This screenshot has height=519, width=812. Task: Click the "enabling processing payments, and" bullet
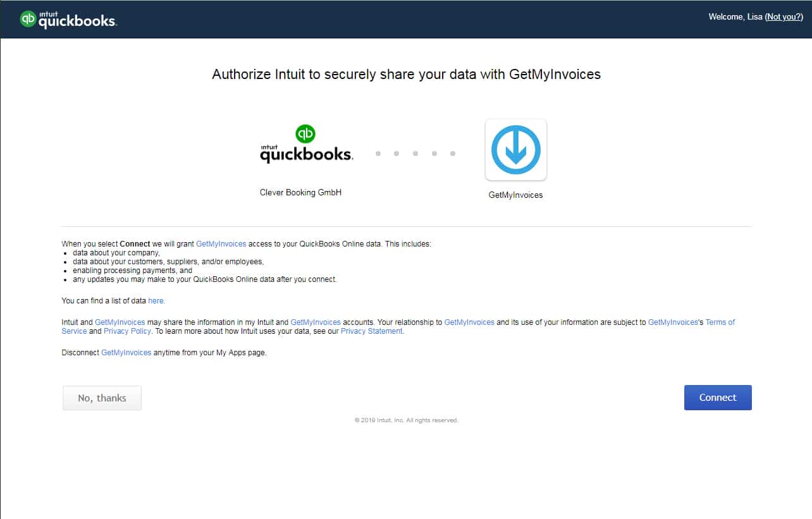[133, 271]
